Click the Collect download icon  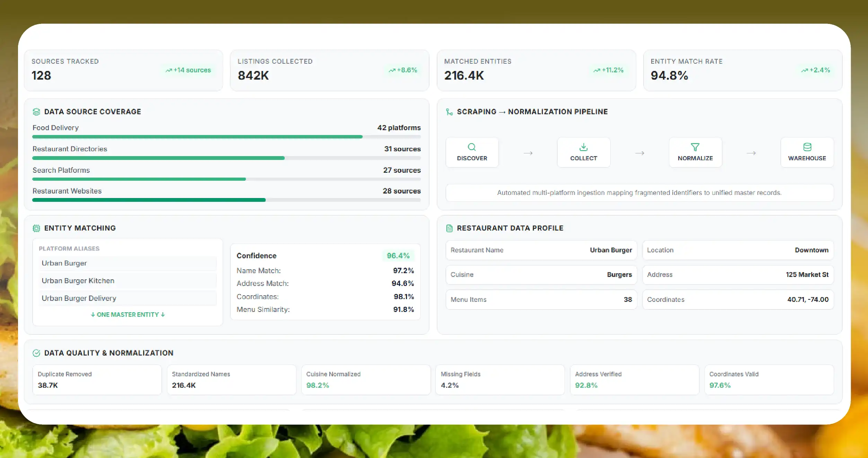pos(584,147)
